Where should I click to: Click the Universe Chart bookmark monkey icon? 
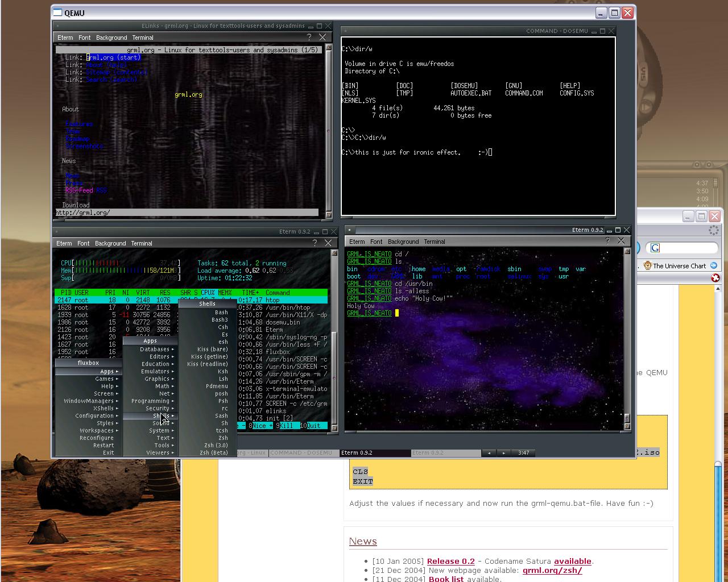648,265
